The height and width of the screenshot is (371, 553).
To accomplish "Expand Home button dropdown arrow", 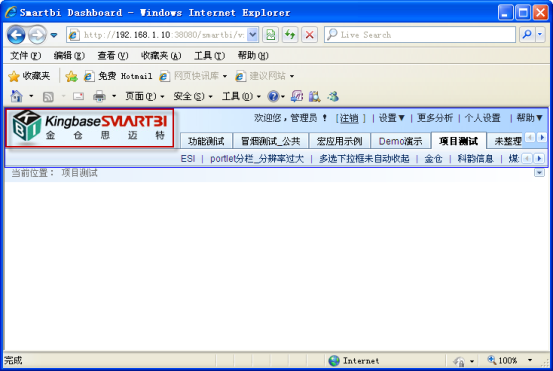I will pyautogui.click(x=31, y=96).
